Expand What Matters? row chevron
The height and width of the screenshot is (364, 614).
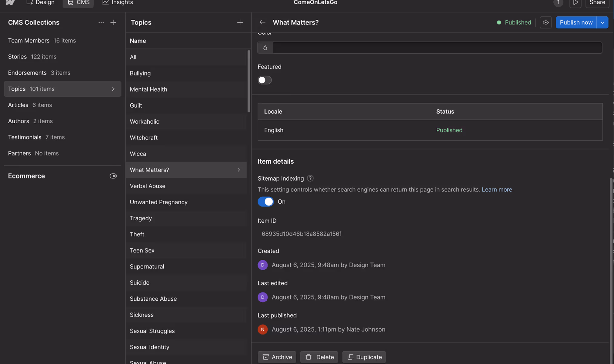tap(239, 170)
